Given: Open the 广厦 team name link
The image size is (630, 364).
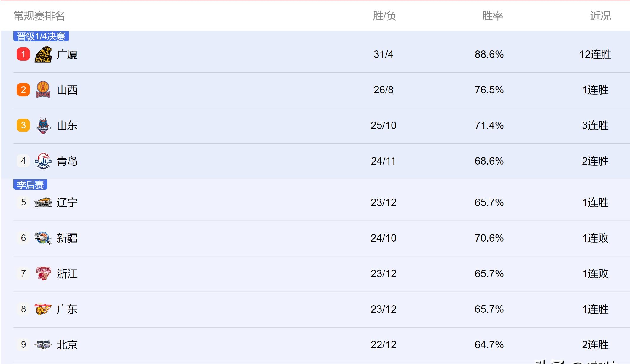Looking at the screenshot, I should pyautogui.click(x=67, y=55).
